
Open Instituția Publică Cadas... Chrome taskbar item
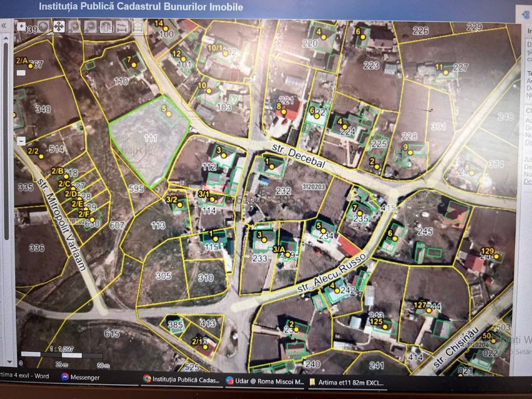click(181, 379)
